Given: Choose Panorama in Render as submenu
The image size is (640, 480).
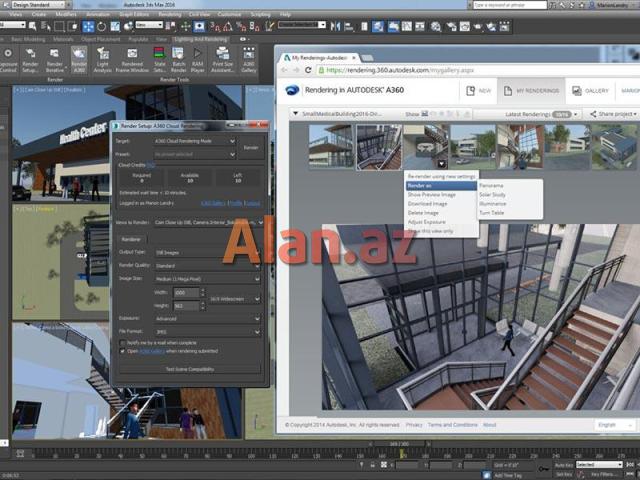Looking at the screenshot, I should [491, 186].
